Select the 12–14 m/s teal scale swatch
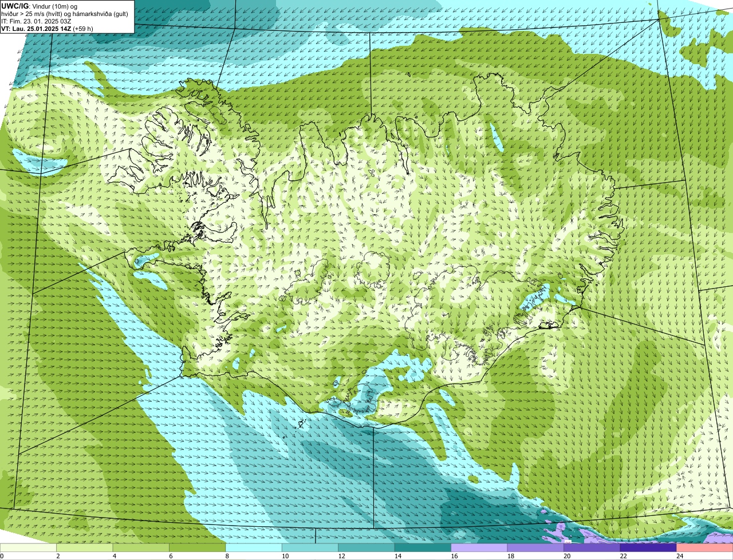The width and height of the screenshot is (733, 560). (x=367, y=547)
